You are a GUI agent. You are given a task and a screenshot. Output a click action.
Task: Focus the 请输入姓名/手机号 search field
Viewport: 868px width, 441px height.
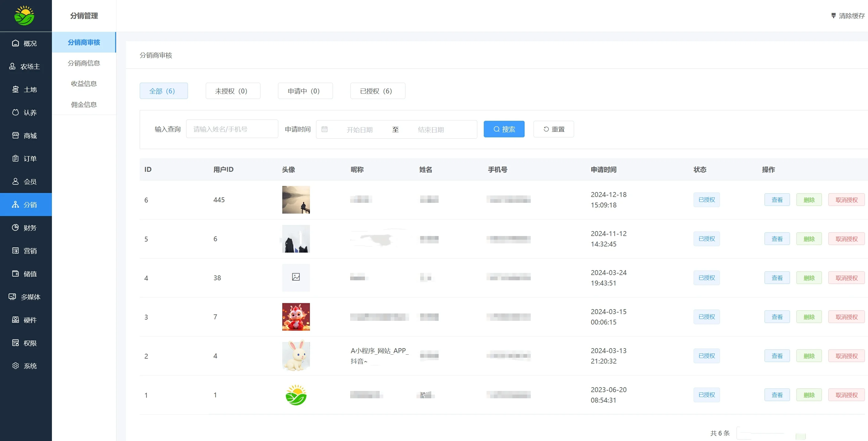click(232, 129)
